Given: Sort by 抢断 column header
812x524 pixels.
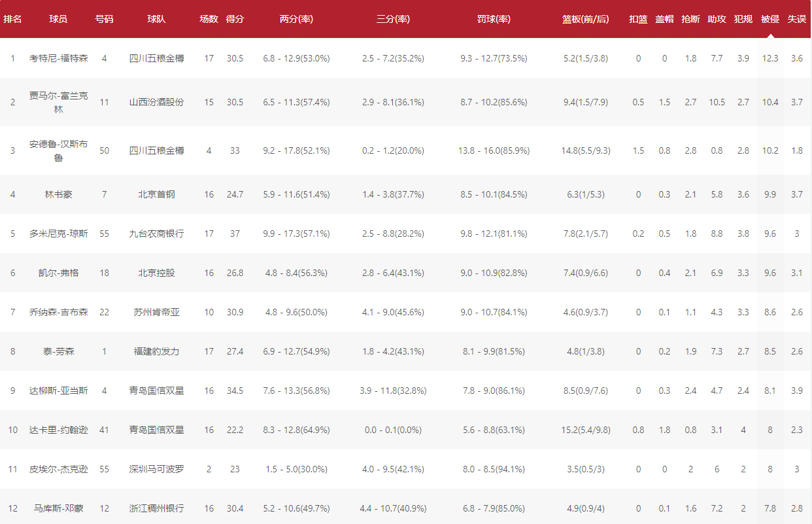Looking at the screenshot, I should coord(690,20).
